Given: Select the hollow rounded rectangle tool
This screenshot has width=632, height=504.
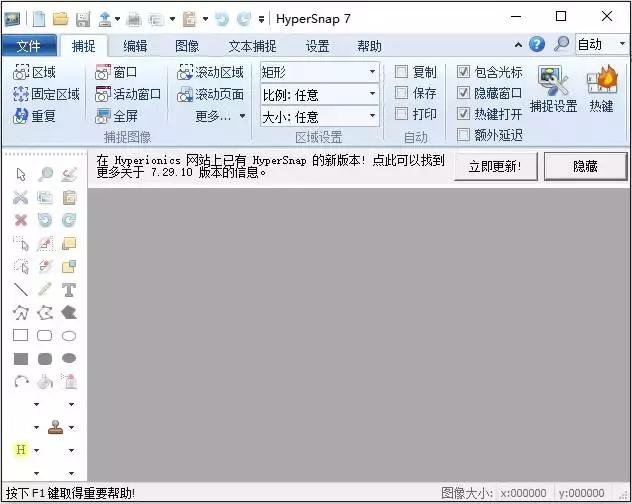Looking at the screenshot, I should coord(45,335).
